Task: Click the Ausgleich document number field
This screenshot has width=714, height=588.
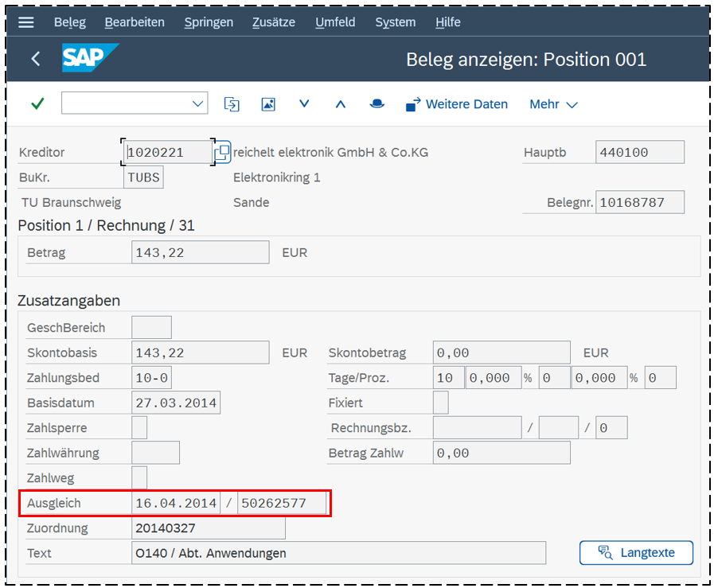Action: point(282,503)
